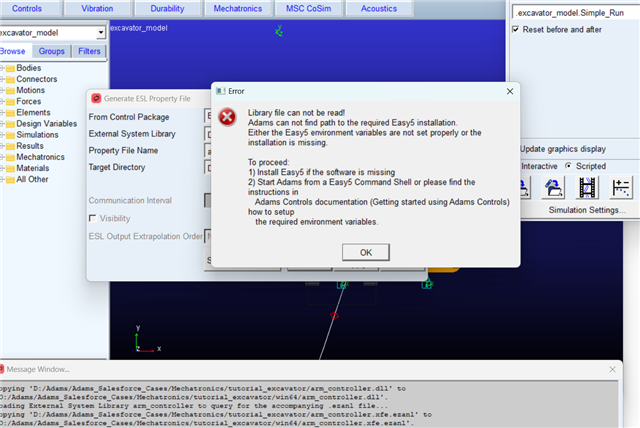This screenshot has height=428, width=640.
Task: Select the Mechatronics folder icon
Action: (11, 157)
